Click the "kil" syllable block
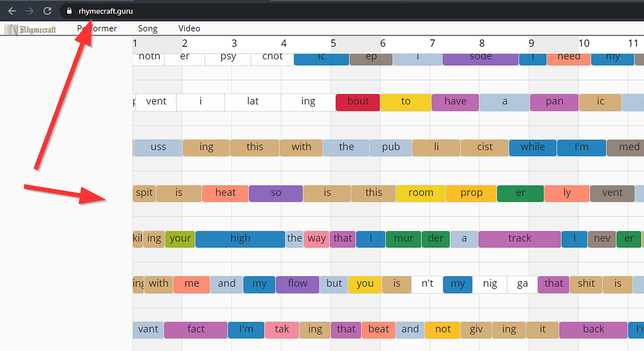 [137, 239]
